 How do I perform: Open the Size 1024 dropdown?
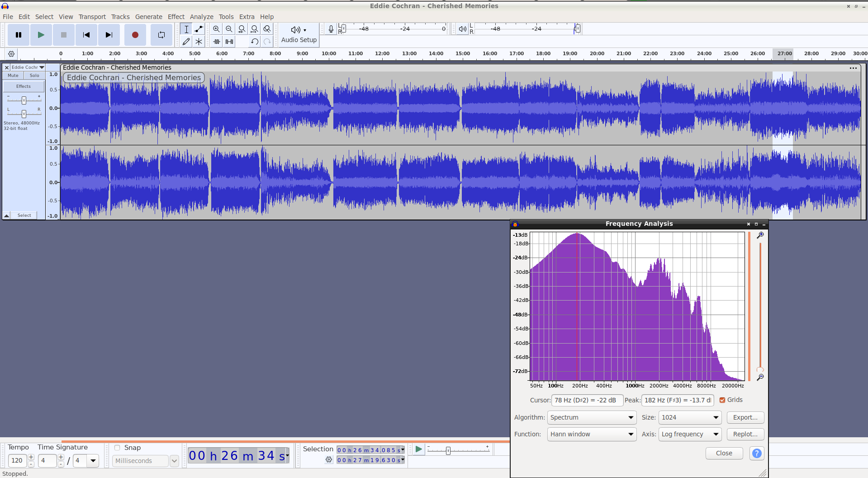[x=690, y=417]
